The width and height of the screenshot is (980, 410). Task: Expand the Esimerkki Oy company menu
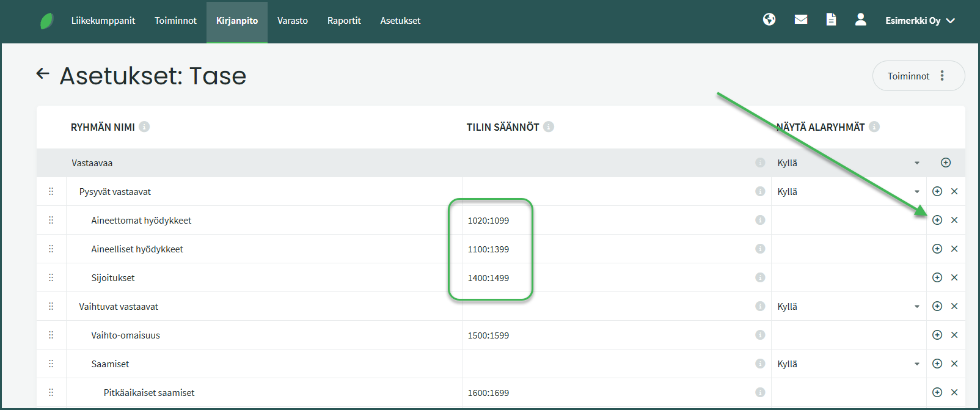[920, 21]
